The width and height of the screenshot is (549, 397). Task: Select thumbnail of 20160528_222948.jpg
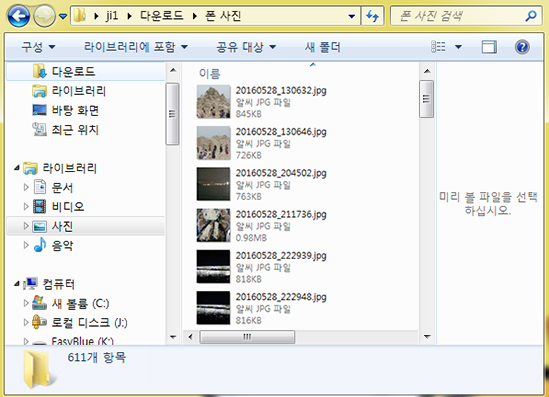click(x=213, y=308)
